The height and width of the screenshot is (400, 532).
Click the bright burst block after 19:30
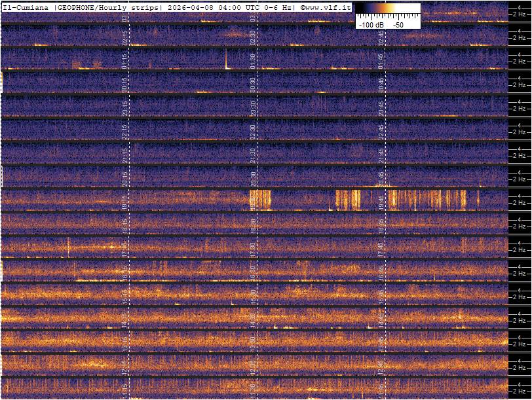coord(261,199)
